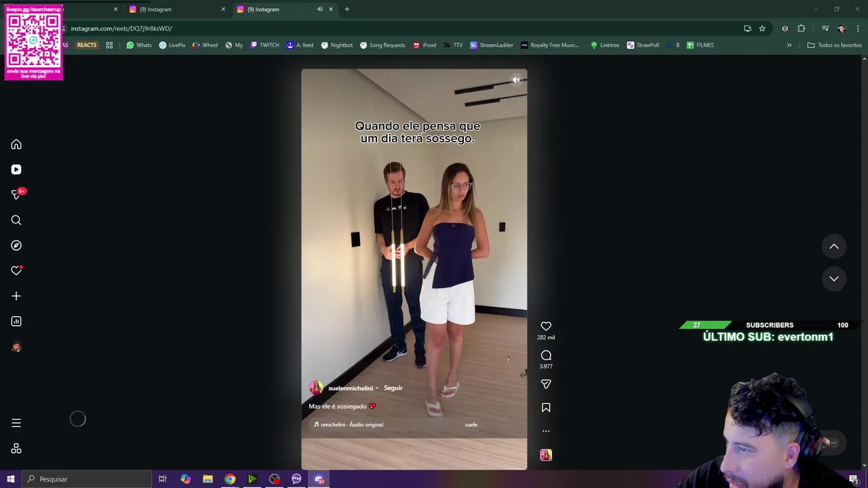Like the reel with the heart icon
868x488 pixels.
(546, 326)
